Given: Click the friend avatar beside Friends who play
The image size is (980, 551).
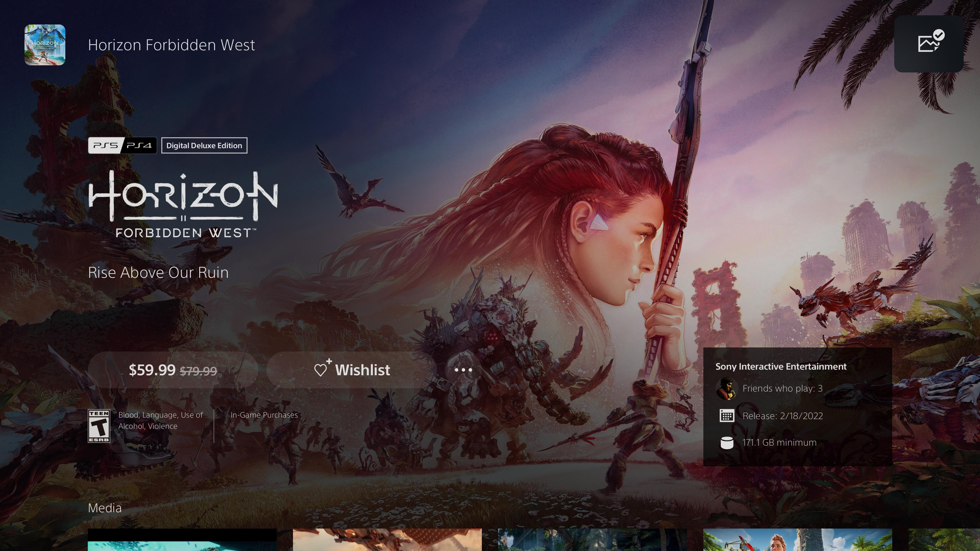Looking at the screenshot, I should click(727, 388).
